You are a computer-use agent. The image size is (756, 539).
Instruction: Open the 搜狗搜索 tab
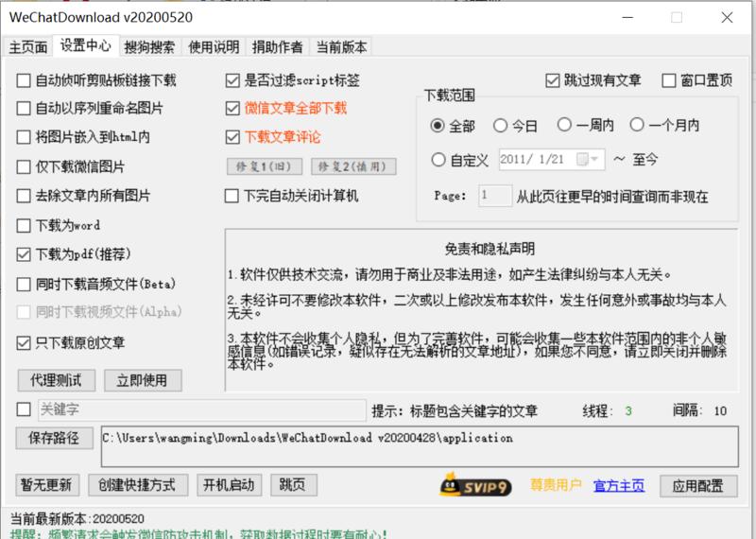click(x=149, y=46)
